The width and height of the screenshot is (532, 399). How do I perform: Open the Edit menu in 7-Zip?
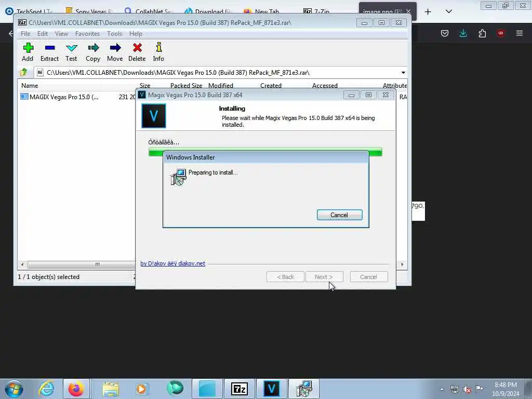(43, 34)
